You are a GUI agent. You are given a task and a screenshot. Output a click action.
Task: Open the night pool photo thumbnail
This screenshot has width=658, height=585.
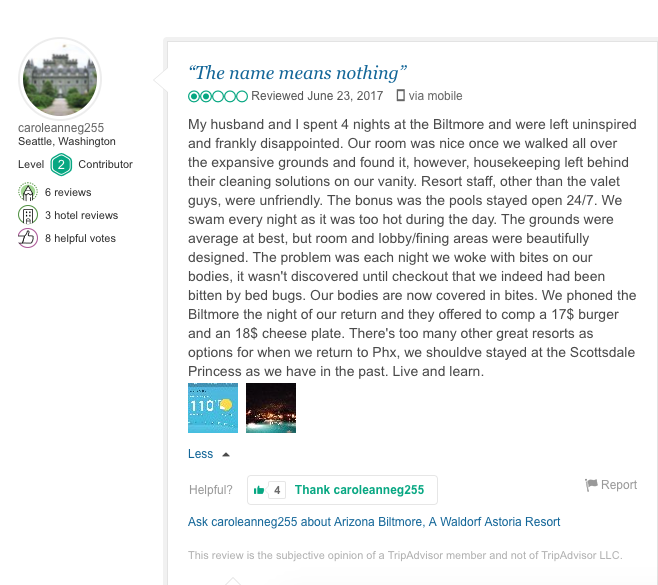[x=271, y=408]
